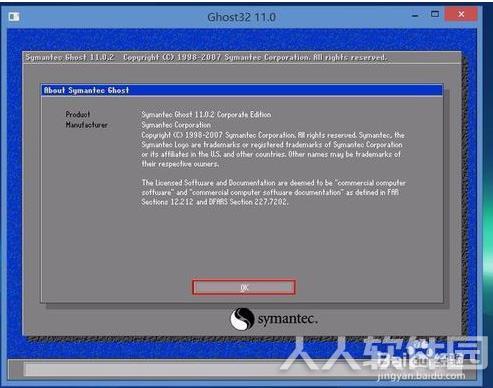
Task: Close the Ghost32 11.0 window
Action: point(461,14)
